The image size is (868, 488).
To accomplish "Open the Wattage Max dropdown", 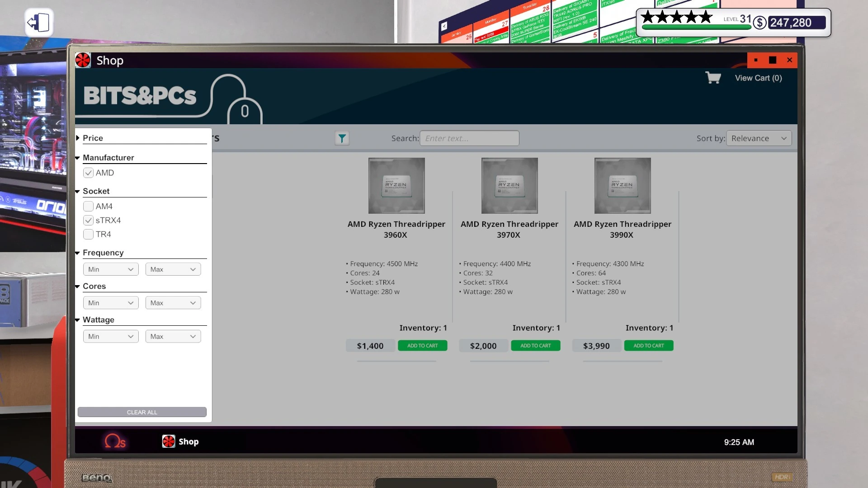I will (x=173, y=336).
